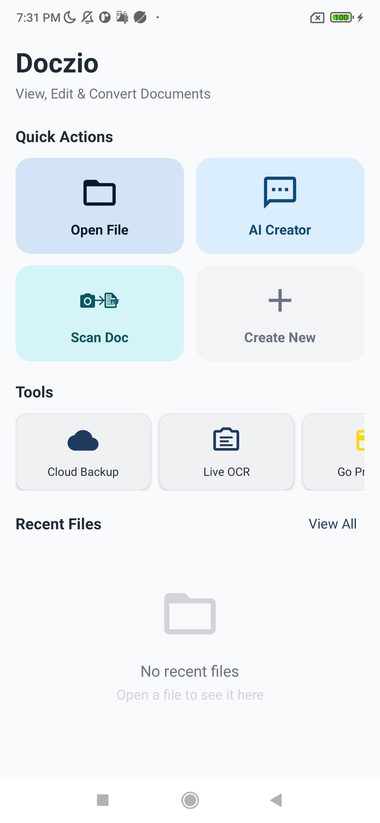Tap the muted notification bell status icon

[87, 18]
